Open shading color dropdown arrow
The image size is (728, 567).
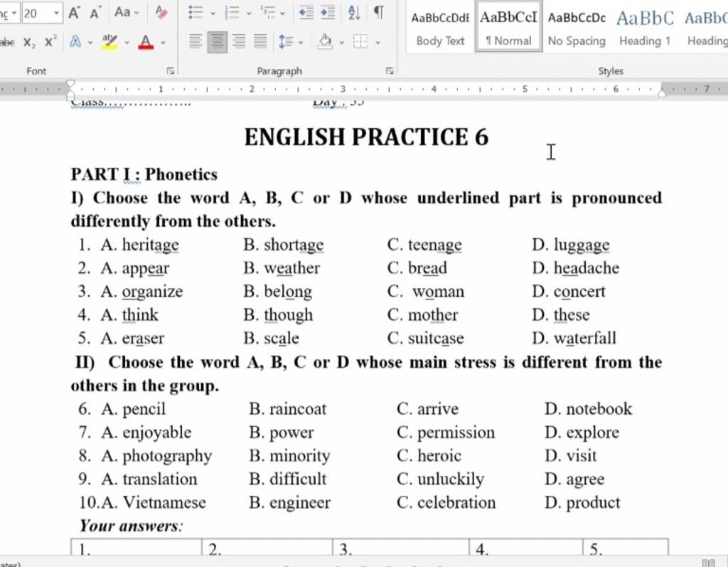342,43
